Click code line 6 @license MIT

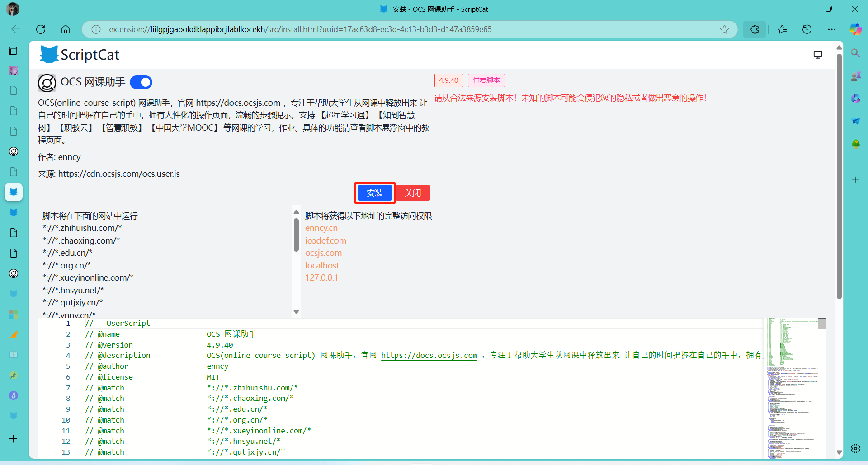pyautogui.click(x=152, y=377)
